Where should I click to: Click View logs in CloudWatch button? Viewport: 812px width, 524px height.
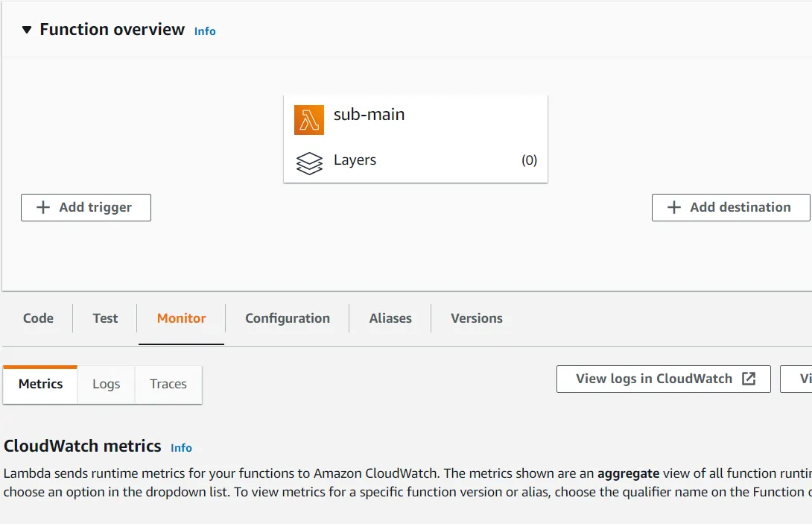click(x=654, y=379)
